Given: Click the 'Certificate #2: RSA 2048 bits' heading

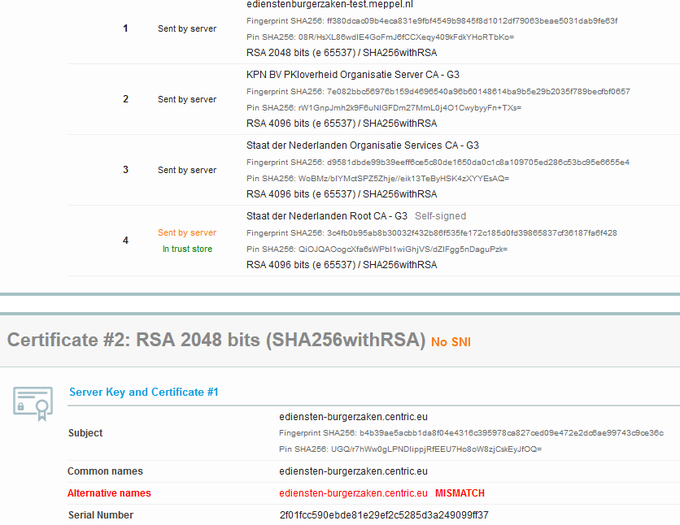Looking at the screenshot, I should (216, 339).
